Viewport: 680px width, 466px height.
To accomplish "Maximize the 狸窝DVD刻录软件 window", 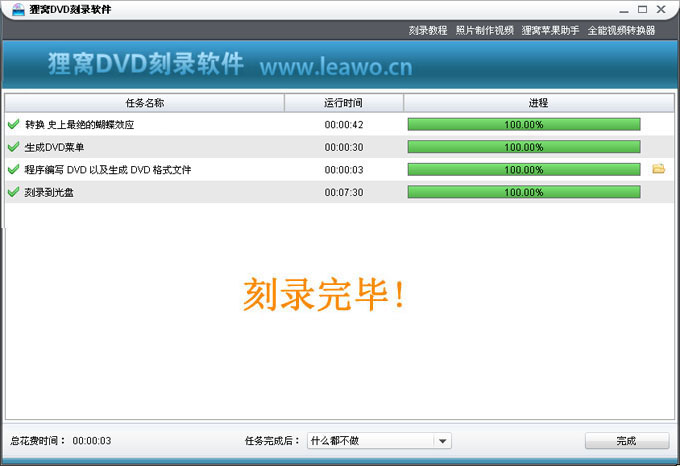I will pos(642,10).
